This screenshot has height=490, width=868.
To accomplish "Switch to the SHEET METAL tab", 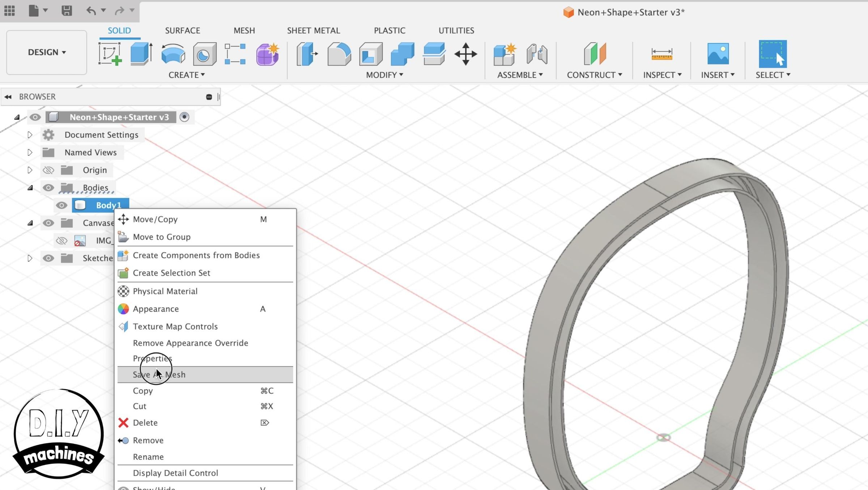I will tap(313, 30).
